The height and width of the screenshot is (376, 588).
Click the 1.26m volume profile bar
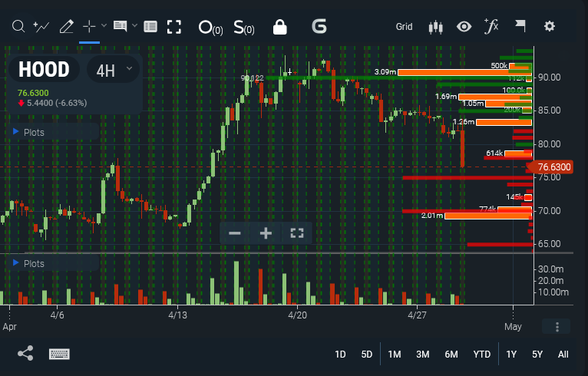pyautogui.click(x=504, y=122)
